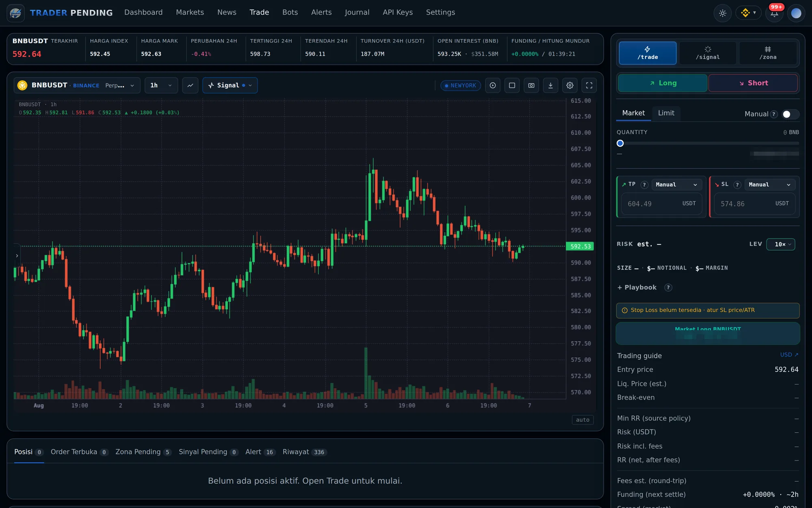This screenshot has width=812, height=508.
Task: Toggle the Manual switch on
Action: [790, 114]
